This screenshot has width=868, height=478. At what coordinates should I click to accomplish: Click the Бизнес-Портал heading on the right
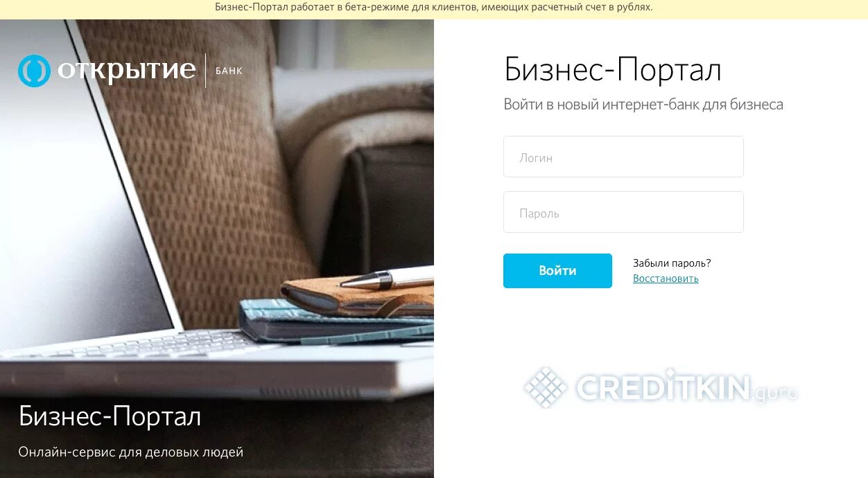[x=612, y=70]
